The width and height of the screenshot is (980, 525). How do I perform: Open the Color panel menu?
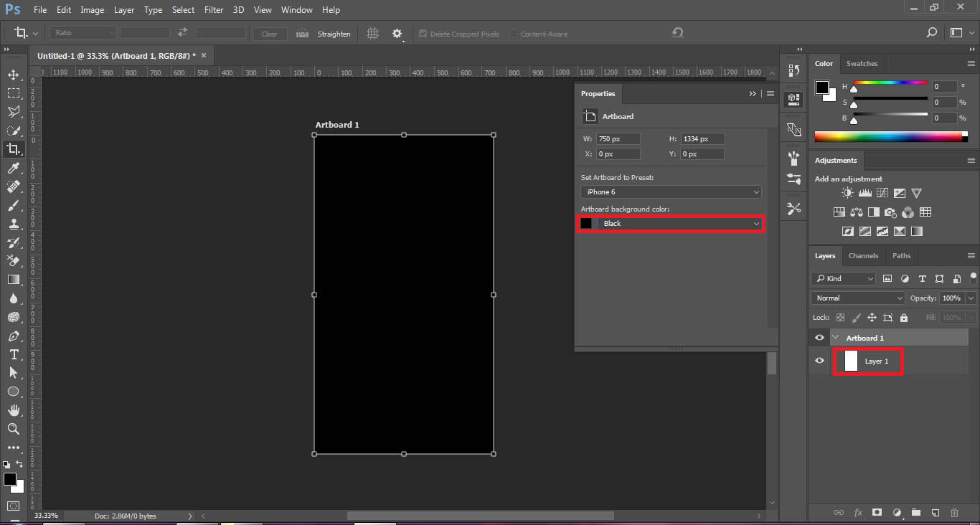(x=971, y=63)
